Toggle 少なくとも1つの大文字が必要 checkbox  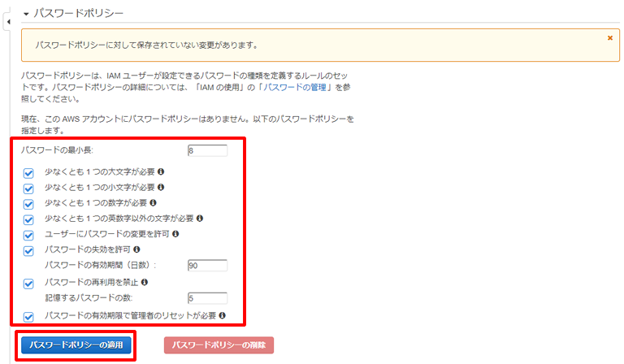click(x=28, y=173)
